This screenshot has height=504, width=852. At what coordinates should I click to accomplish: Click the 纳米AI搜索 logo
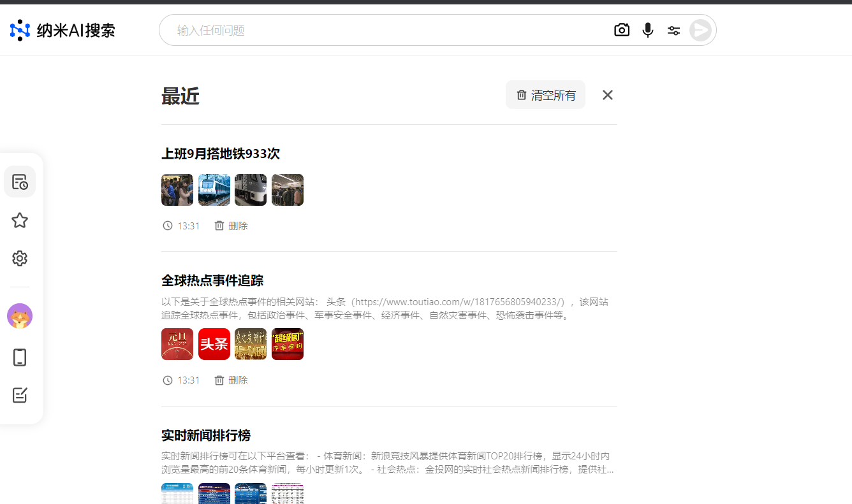(62, 30)
